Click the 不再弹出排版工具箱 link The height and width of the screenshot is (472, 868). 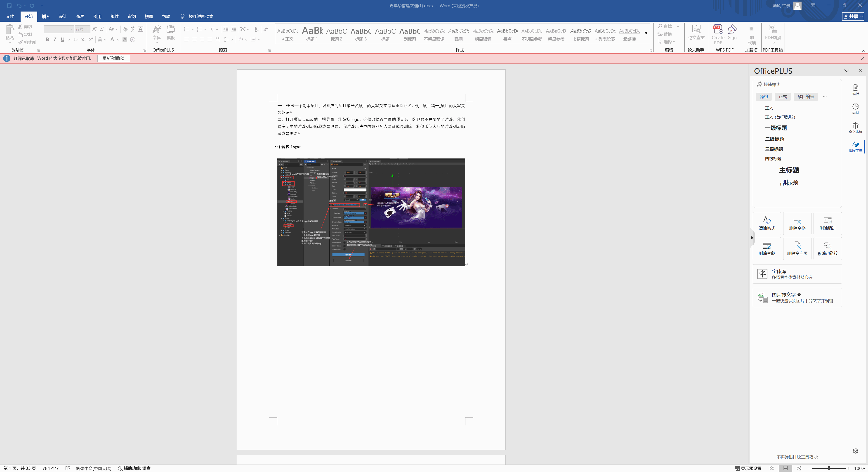[x=795, y=457]
